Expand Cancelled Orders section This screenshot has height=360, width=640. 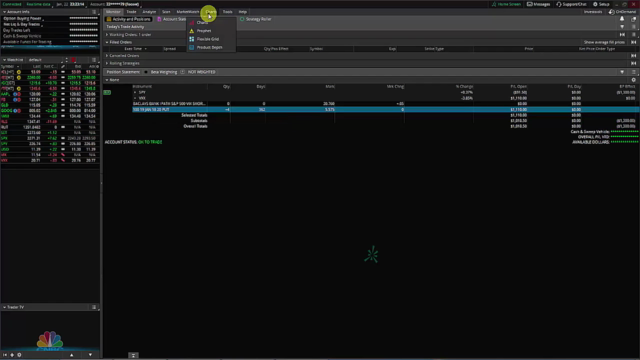pyautogui.click(x=107, y=56)
